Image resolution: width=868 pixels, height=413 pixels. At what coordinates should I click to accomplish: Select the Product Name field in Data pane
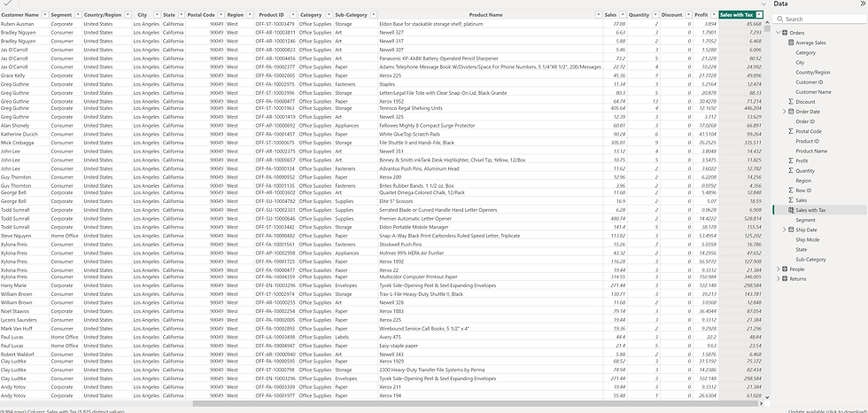(x=811, y=152)
